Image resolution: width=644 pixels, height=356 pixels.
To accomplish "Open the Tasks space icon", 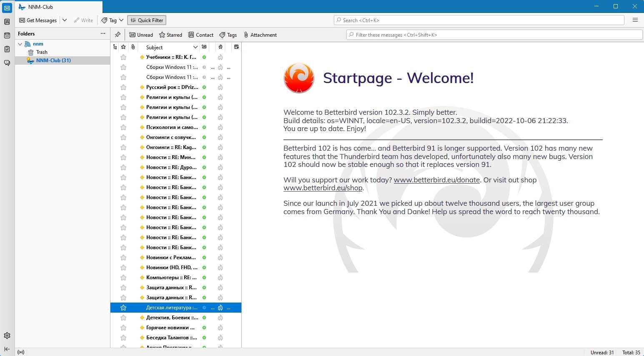I will [7, 49].
